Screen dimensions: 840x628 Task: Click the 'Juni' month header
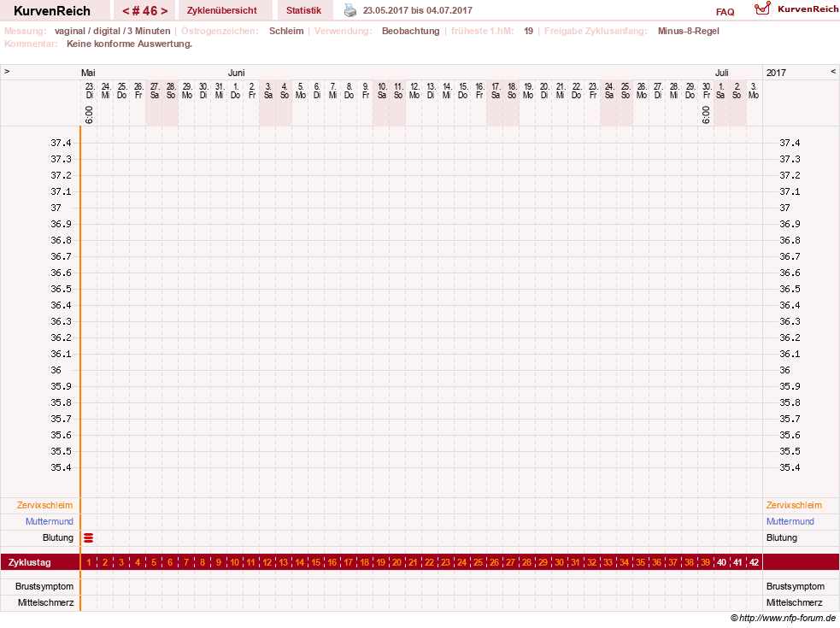[236, 73]
